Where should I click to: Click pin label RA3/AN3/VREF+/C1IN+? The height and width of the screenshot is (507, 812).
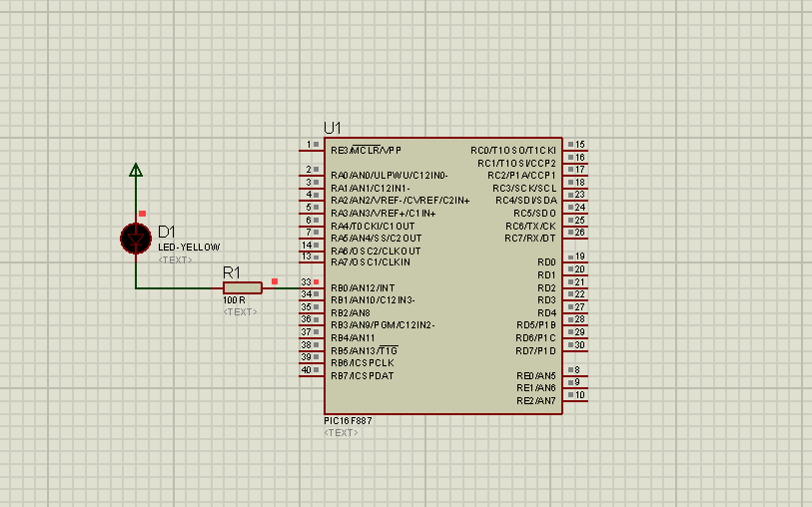tap(384, 214)
